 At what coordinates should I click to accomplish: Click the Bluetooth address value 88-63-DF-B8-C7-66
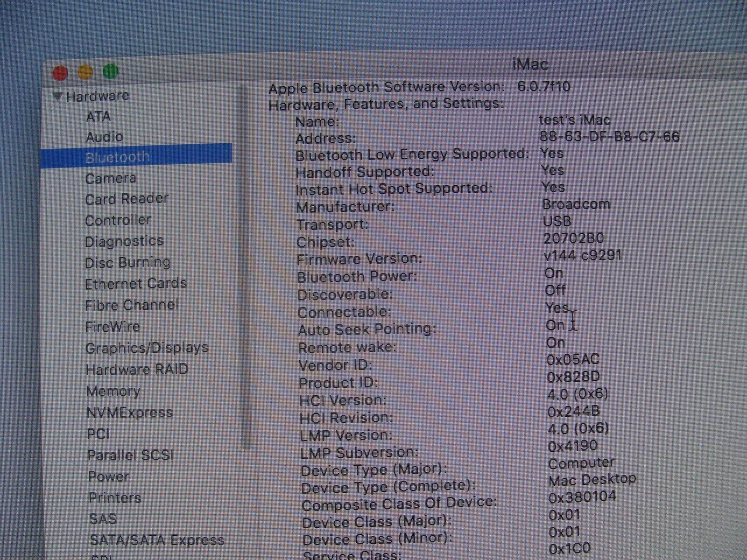point(609,137)
